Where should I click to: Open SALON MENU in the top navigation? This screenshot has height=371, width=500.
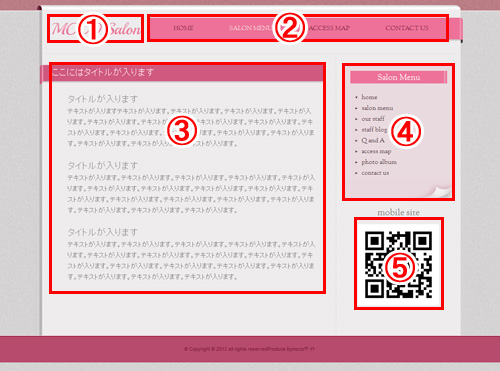pyautogui.click(x=251, y=28)
